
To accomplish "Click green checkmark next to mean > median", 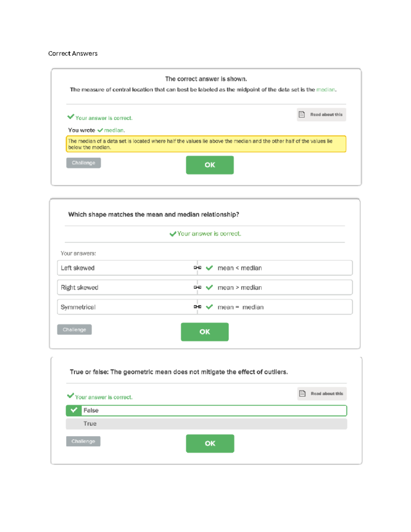I will pyautogui.click(x=209, y=287).
